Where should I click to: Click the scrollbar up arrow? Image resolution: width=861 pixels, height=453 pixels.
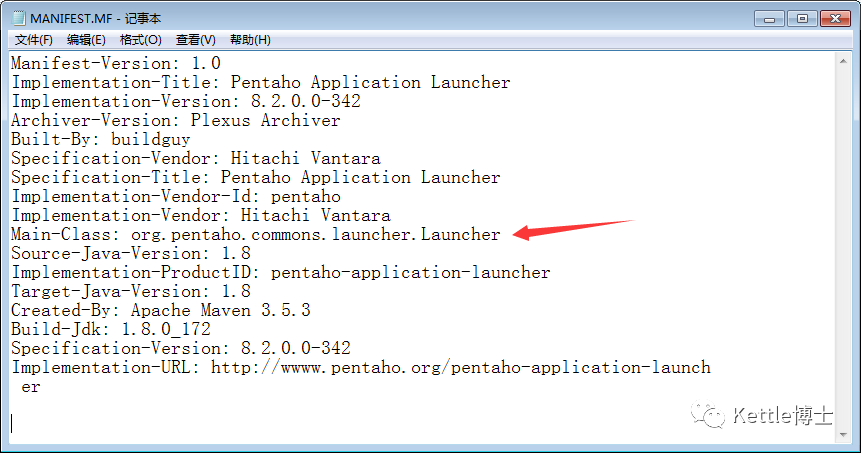coord(843,61)
